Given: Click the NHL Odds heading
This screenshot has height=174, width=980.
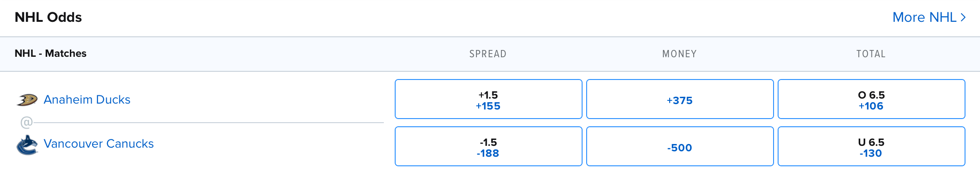Looking at the screenshot, I should click(48, 17).
